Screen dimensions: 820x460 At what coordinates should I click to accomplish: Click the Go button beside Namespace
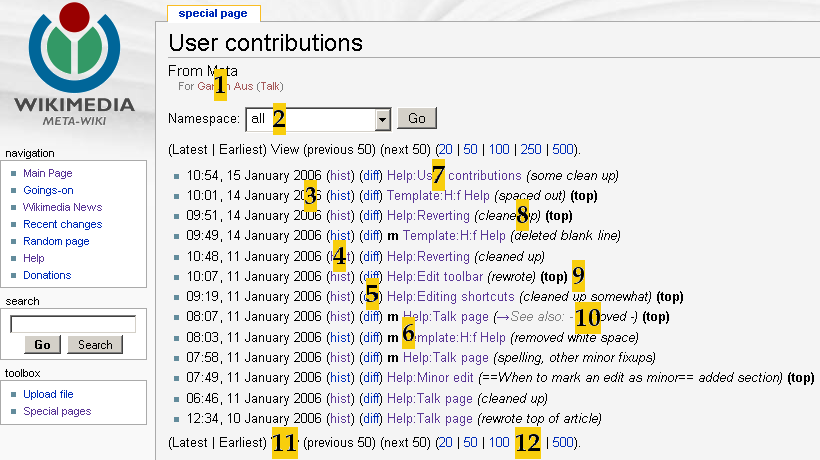pos(417,118)
